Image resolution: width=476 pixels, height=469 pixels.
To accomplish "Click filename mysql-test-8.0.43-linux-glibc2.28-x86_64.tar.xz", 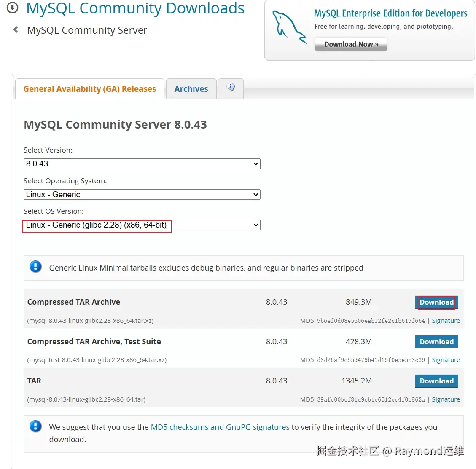I will 97,360.
